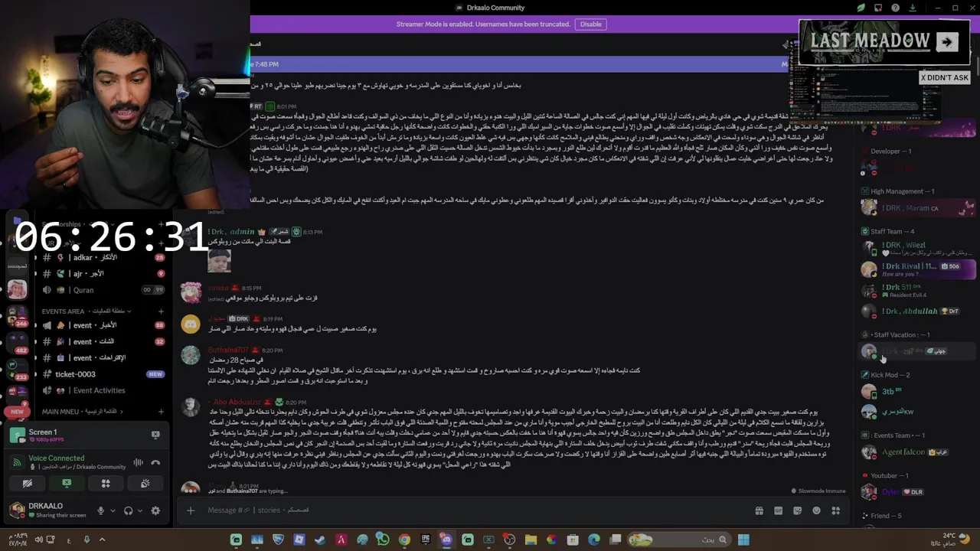Open the Help question mark icon

coord(896,8)
